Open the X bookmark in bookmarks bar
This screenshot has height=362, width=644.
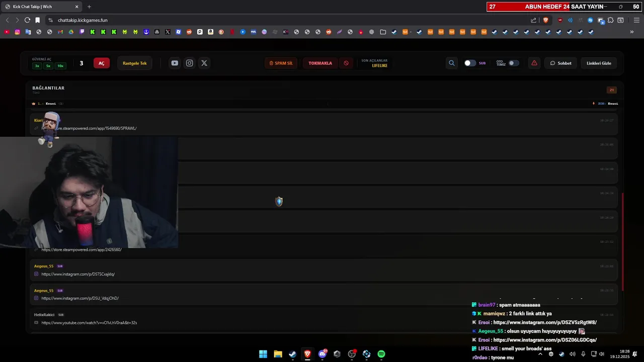pos(168,32)
